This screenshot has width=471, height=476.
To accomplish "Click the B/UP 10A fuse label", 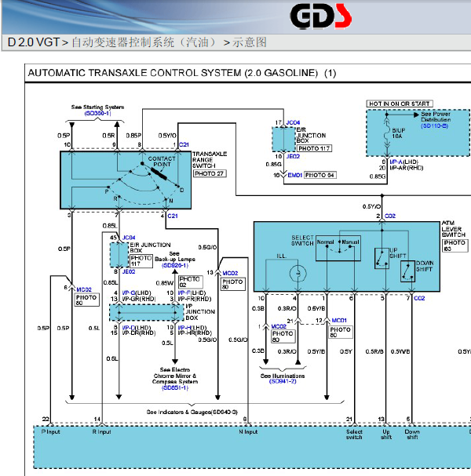I will pos(398,133).
